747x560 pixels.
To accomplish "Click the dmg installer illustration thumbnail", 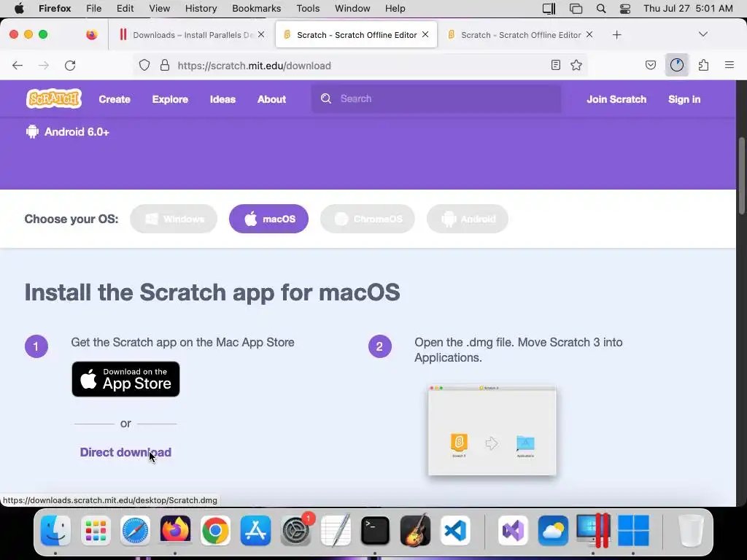I will point(492,430).
